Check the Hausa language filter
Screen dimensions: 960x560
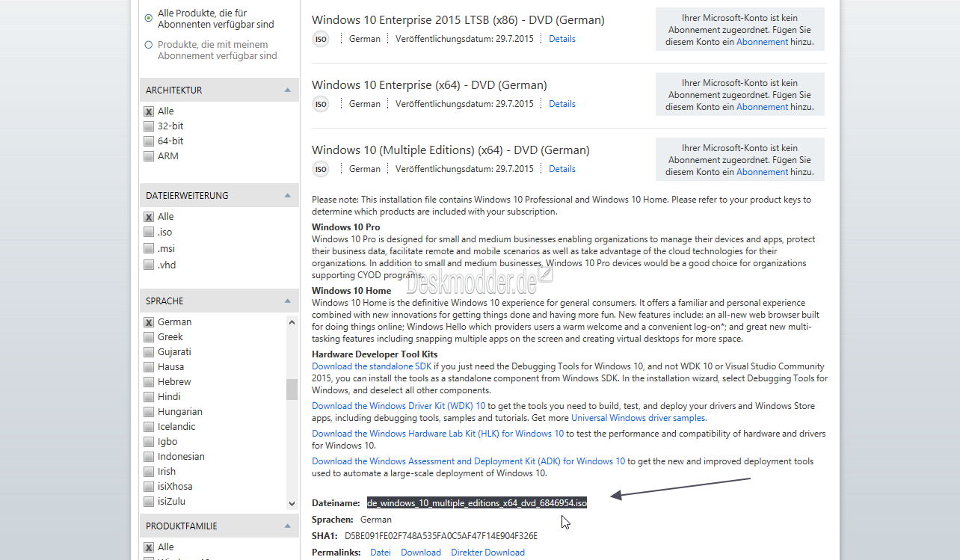pyautogui.click(x=149, y=367)
